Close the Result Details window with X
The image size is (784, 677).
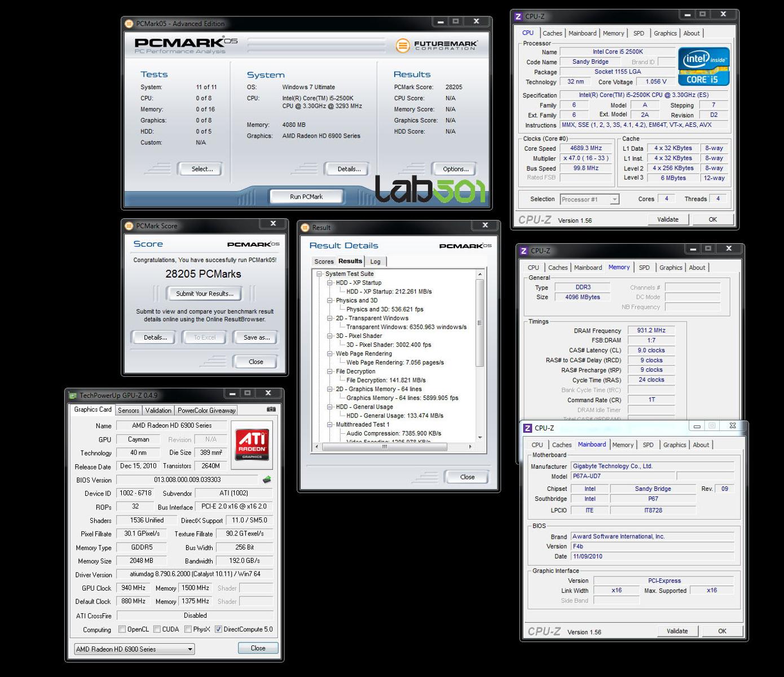click(x=485, y=225)
